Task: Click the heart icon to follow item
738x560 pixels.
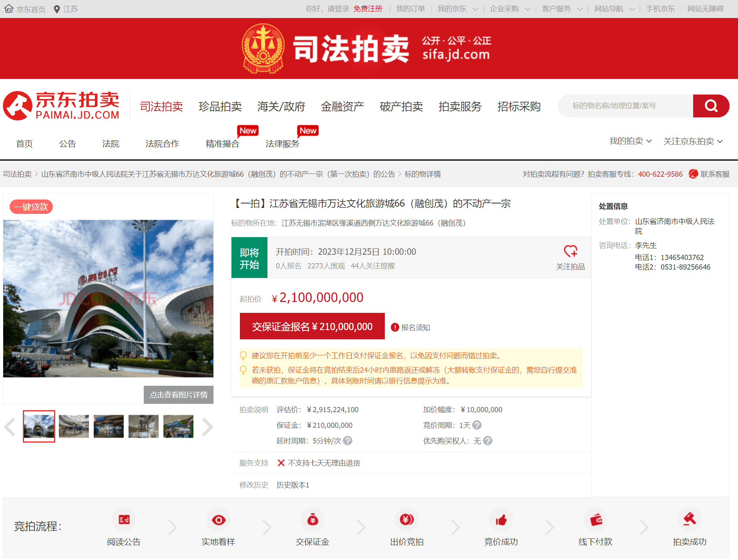Action: (x=570, y=251)
